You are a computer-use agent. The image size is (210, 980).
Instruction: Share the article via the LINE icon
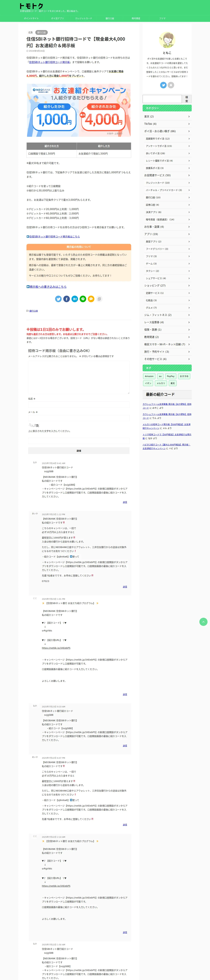click(x=83, y=299)
